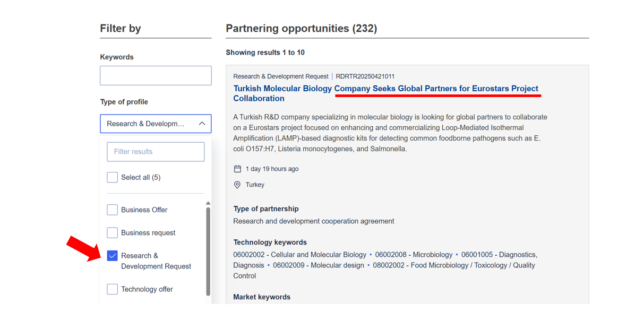Tick the Technology offer checkbox
Viewport: 644px width, 321px height.
[x=112, y=289]
